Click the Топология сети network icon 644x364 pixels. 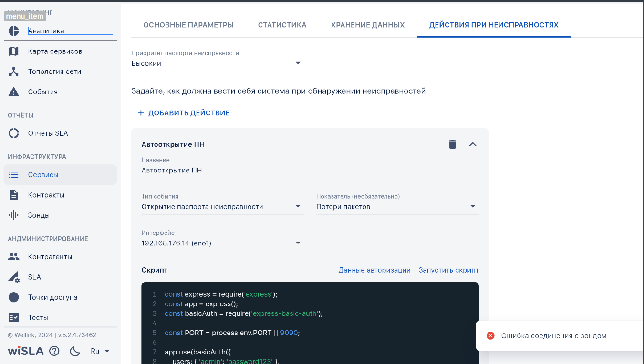[x=14, y=71]
